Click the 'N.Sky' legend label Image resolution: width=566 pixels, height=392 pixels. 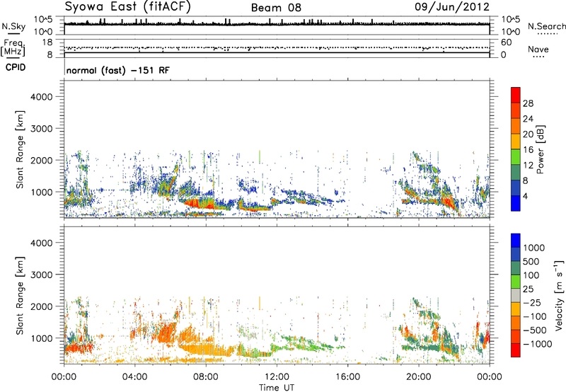tap(13, 26)
